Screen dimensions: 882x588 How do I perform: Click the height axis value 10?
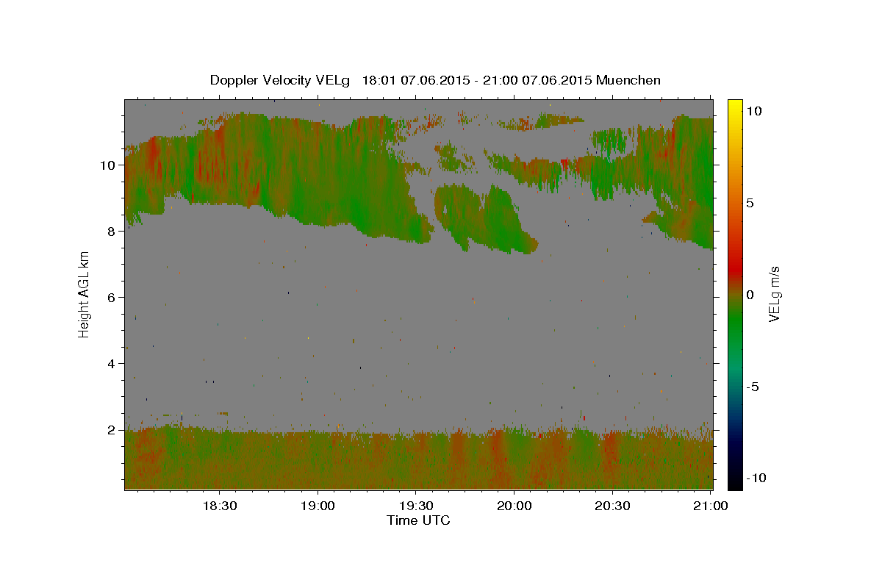point(109,165)
